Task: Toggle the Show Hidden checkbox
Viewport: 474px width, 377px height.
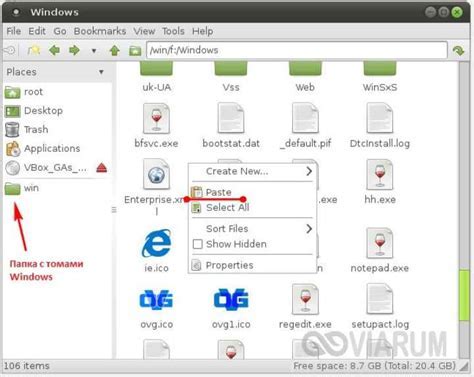Action: coord(198,244)
